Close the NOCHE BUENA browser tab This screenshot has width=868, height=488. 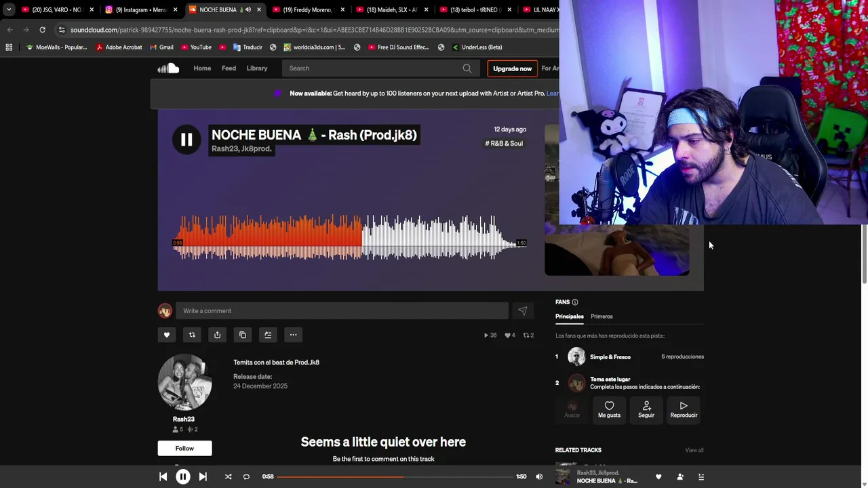coord(258,9)
